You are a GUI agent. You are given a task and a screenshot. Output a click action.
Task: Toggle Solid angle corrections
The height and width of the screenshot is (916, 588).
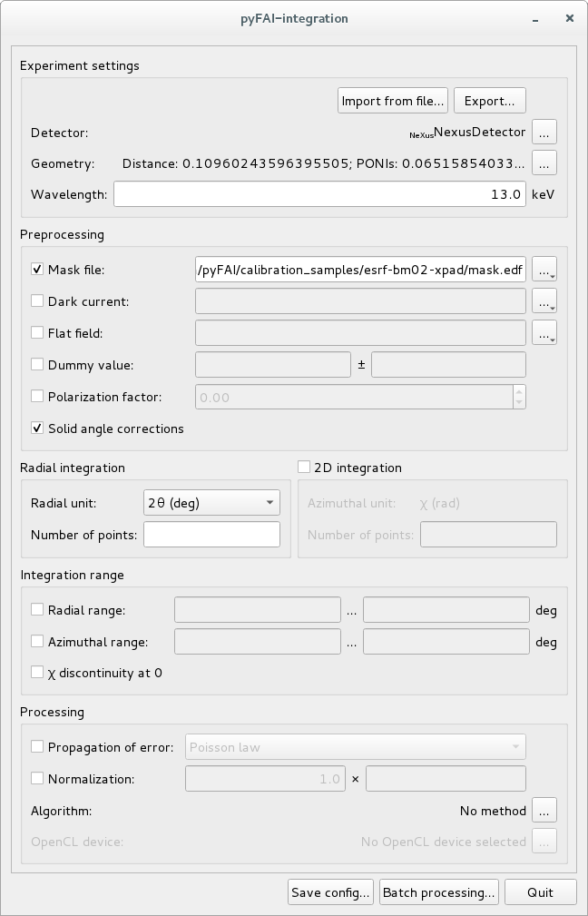(x=37, y=428)
